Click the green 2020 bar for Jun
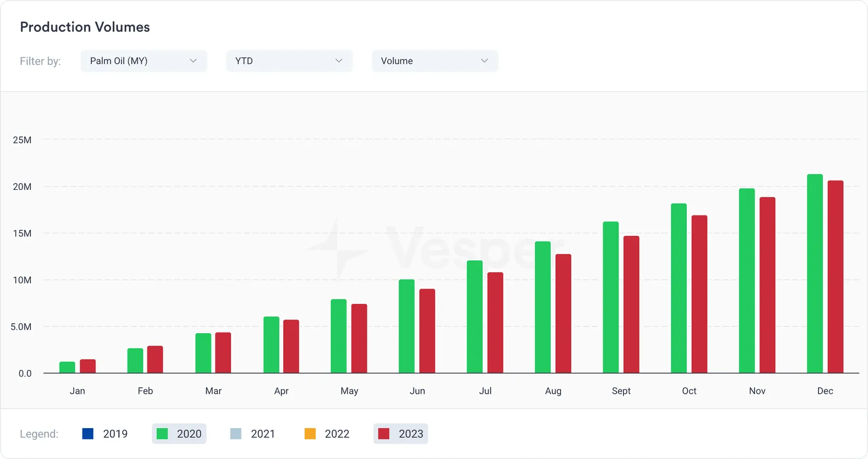Image resolution: width=868 pixels, height=459 pixels. pyautogui.click(x=407, y=326)
